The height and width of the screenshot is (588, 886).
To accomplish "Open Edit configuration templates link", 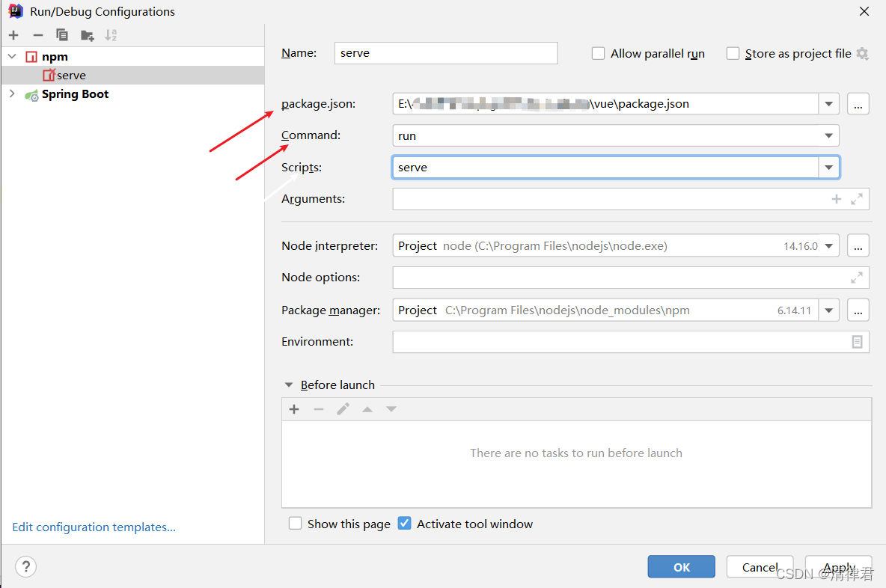I will click(94, 527).
